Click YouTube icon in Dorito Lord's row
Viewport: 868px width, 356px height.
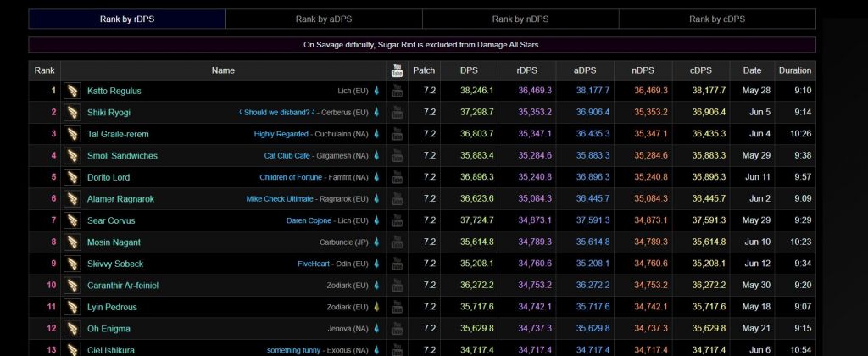pos(397,177)
